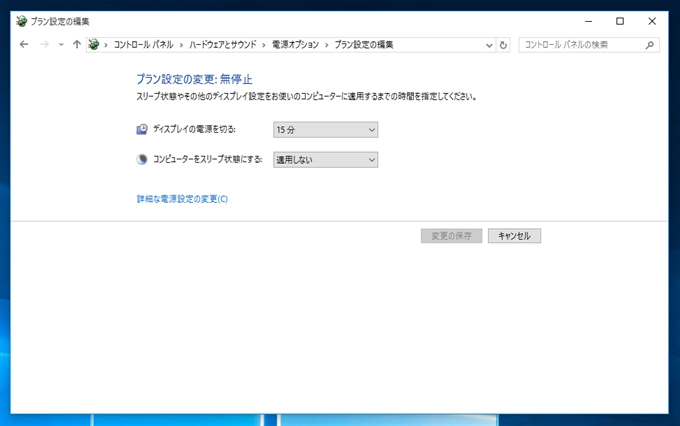
Task: Open コントロール パネル breadcrumb
Action: 144,45
